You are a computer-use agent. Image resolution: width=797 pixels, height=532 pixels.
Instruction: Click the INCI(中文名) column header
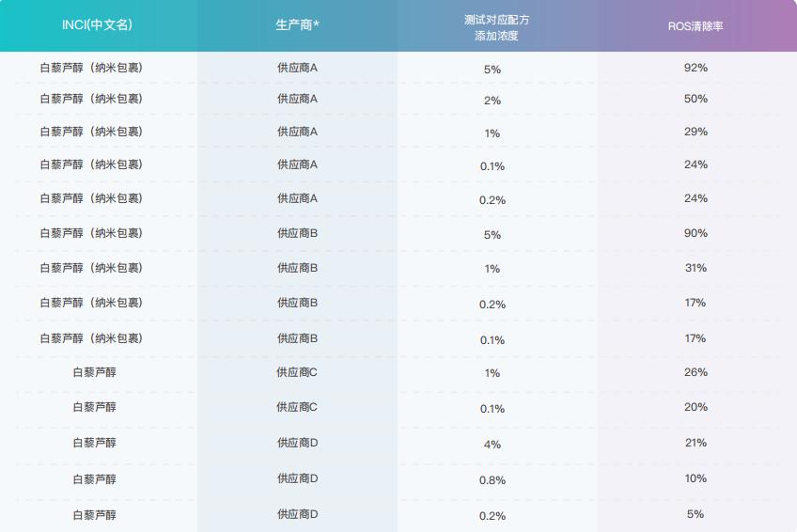tap(97, 25)
